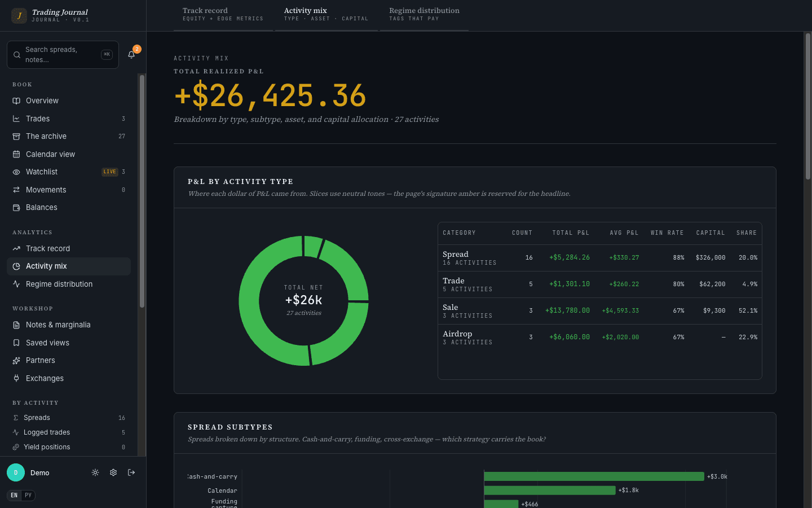The image size is (812, 508).
Task: Click the Balances wallet icon
Action: [16, 207]
